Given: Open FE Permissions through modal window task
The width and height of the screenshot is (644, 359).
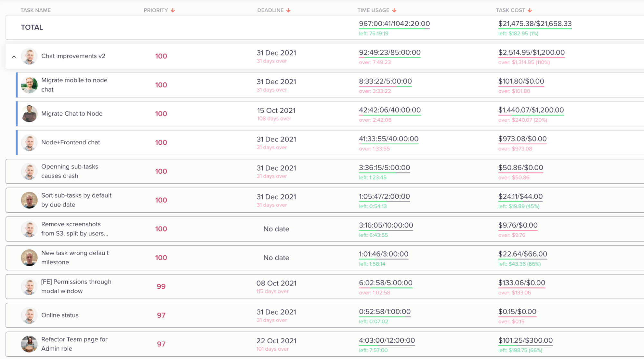Looking at the screenshot, I should click(76, 286).
